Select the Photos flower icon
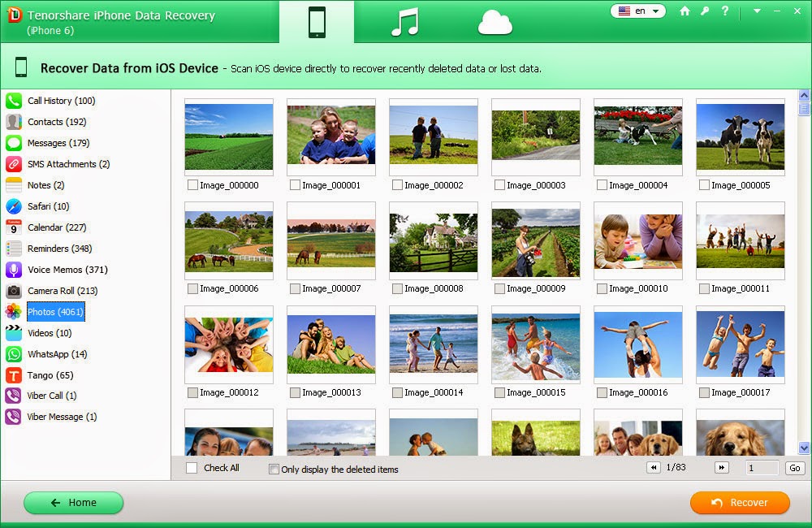The height and width of the screenshot is (528, 812). pyautogui.click(x=14, y=312)
